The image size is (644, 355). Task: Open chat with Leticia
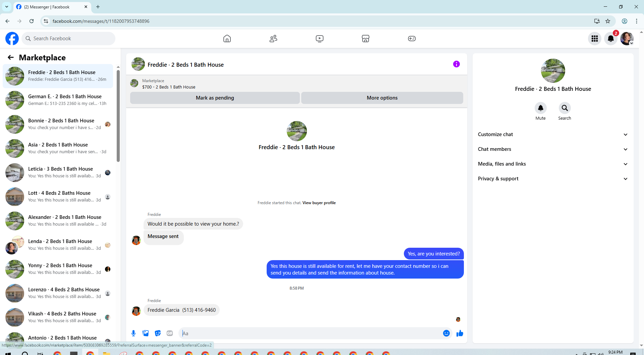tap(58, 173)
